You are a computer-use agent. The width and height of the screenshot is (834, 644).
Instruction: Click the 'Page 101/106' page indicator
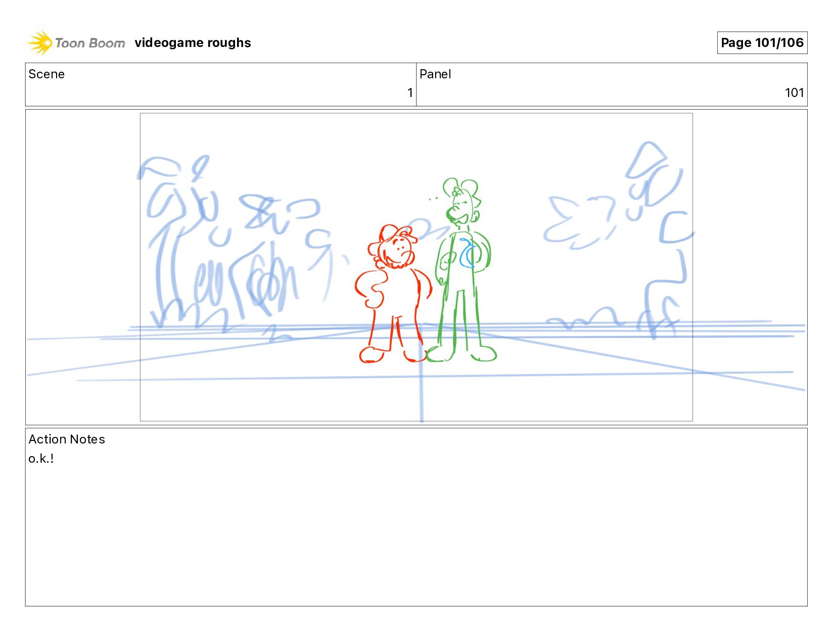click(x=762, y=43)
